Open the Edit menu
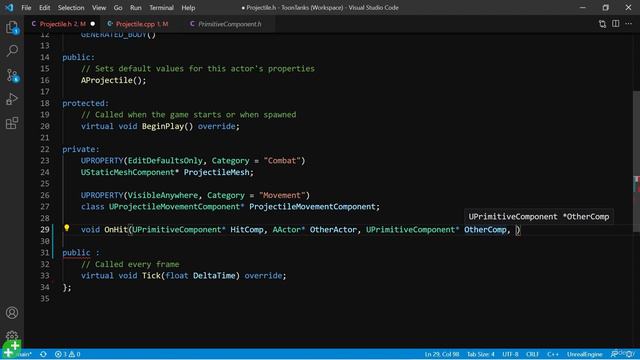This screenshot has height=360, width=640. click(x=44, y=8)
